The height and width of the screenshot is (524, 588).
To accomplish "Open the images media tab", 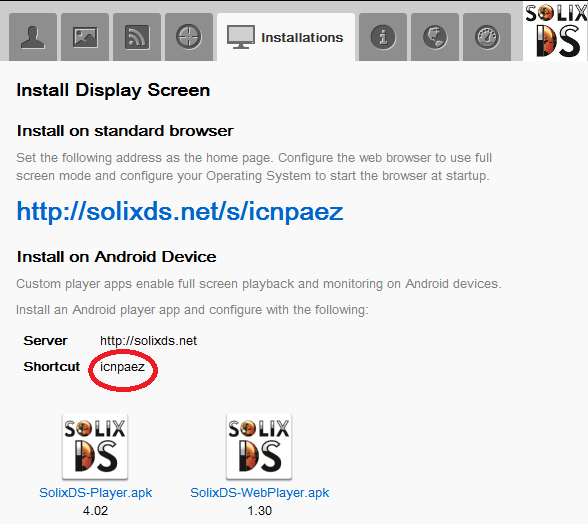I will pyautogui.click(x=85, y=37).
